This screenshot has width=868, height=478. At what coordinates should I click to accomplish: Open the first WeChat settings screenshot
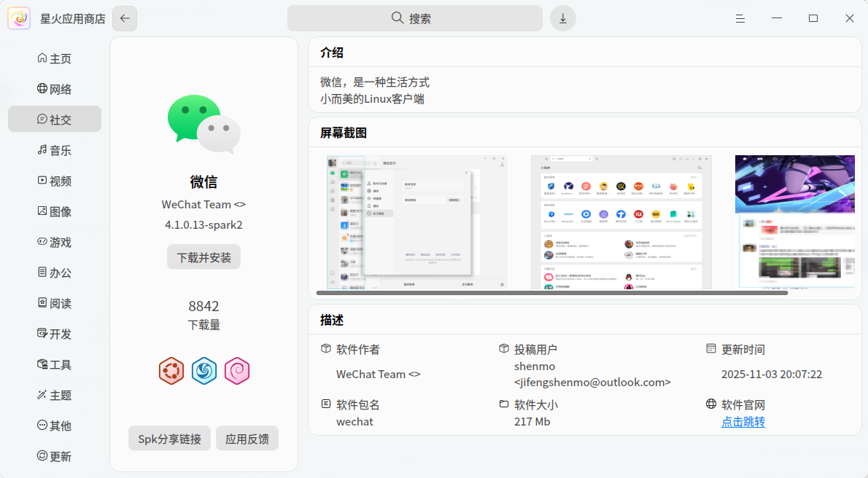(416, 222)
